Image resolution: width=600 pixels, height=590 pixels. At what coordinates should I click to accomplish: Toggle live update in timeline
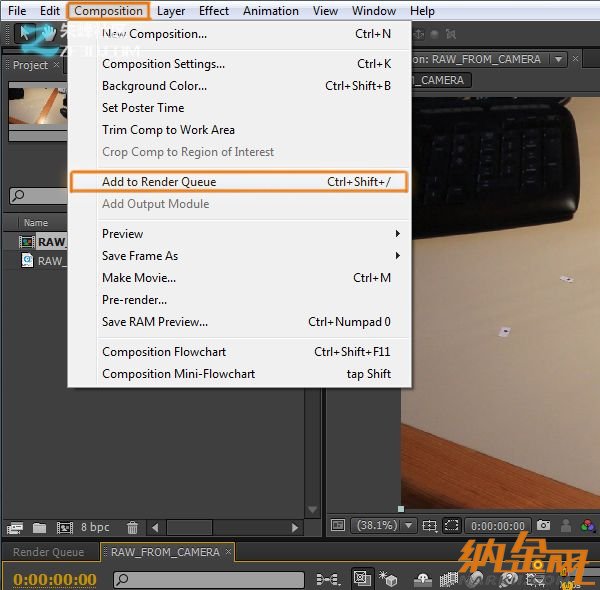362,579
